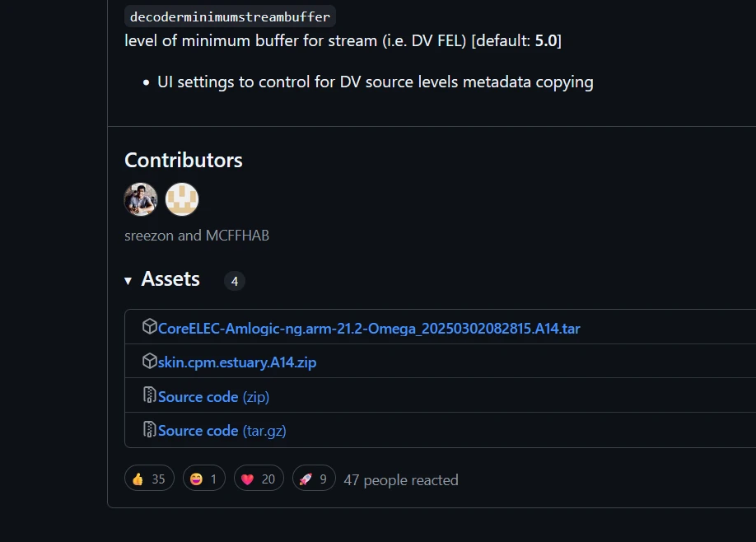Open the MCFFHAB contributor avatar
This screenshot has height=542, width=756.
[182, 199]
